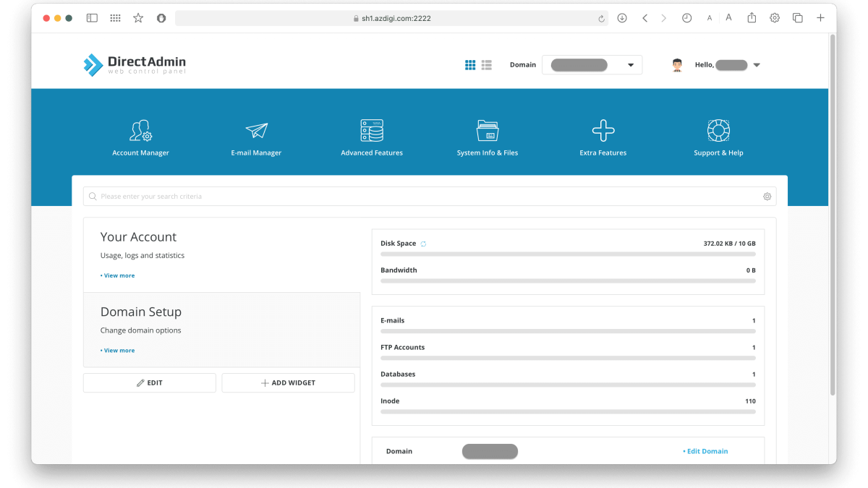Click the Edit Domain link
Screen dimensions: 868x488
[706, 451]
